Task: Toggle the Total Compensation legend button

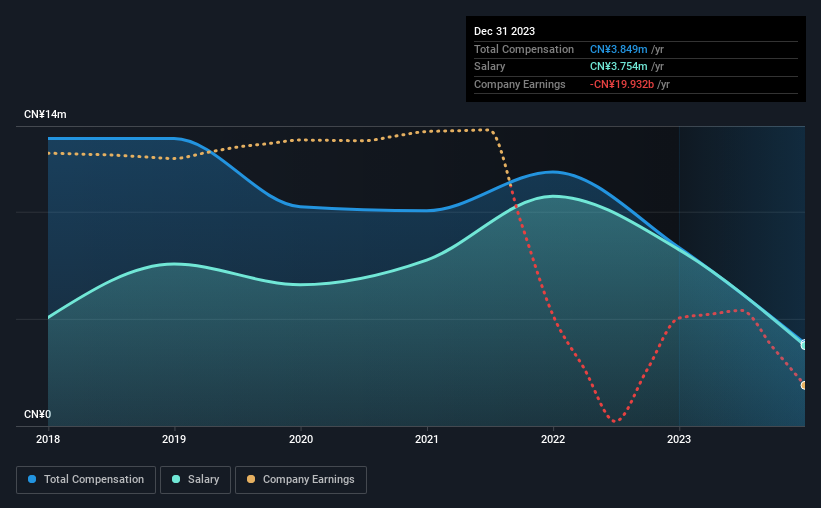Action: click(86, 480)
